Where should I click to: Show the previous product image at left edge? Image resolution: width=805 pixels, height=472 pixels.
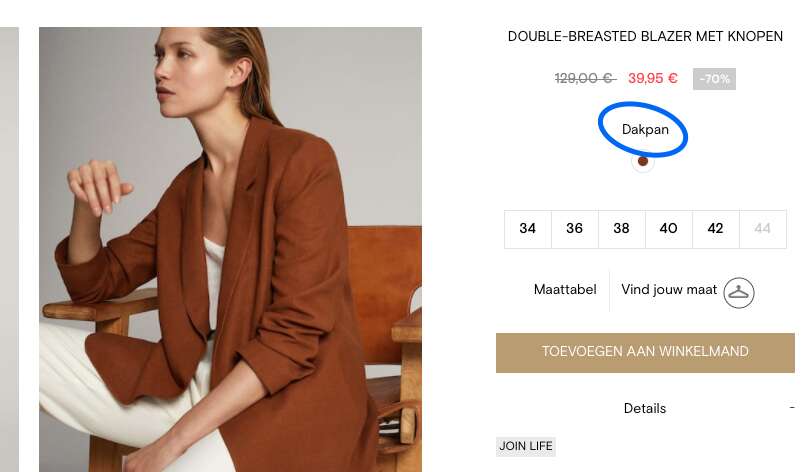(9, 250)
